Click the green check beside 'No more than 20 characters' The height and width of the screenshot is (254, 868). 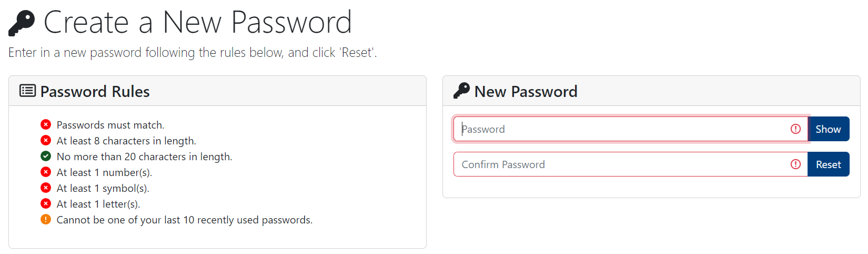point(46,156)
